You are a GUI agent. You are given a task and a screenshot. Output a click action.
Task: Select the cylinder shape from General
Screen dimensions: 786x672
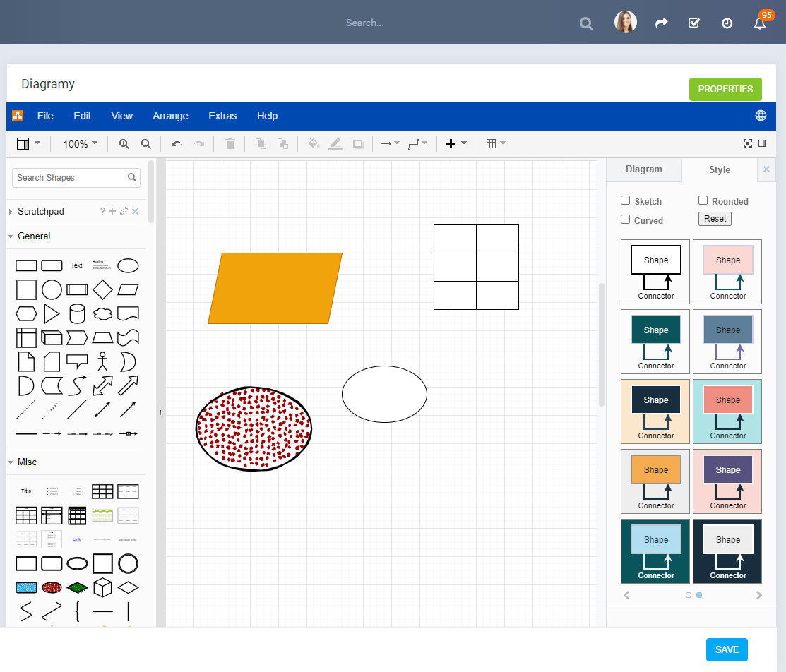tap(77, 313)
